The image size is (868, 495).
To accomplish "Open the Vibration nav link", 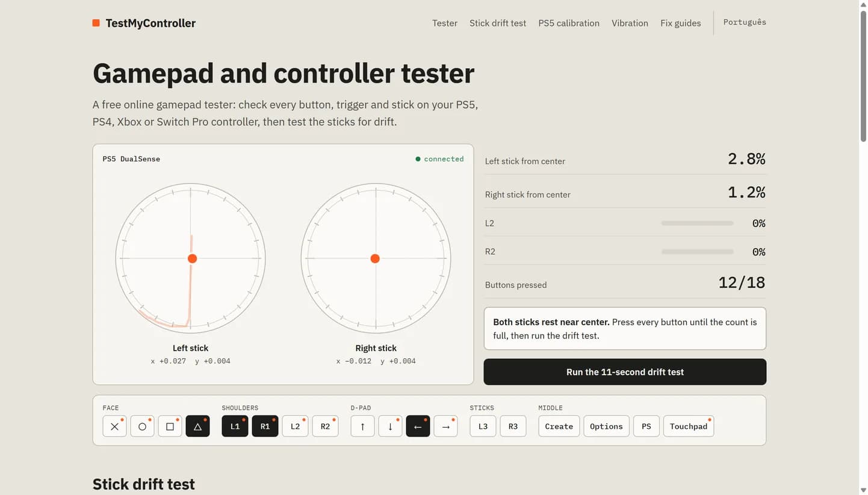I will 630,23.
